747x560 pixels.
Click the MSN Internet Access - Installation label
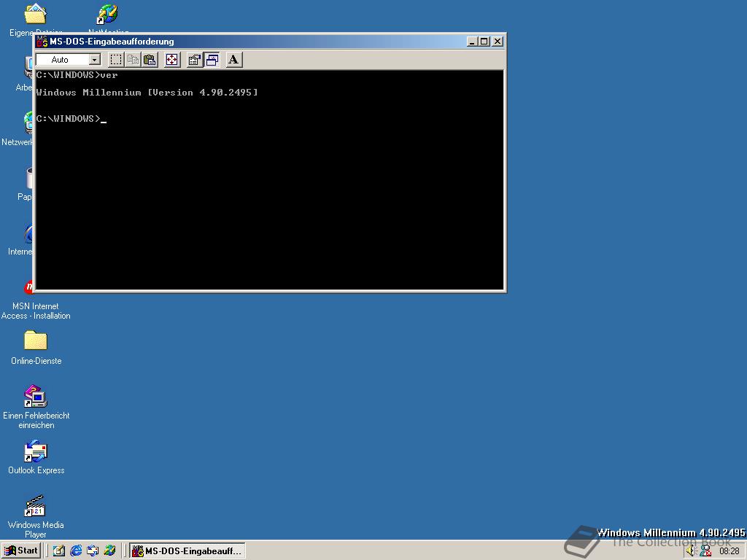36,311
